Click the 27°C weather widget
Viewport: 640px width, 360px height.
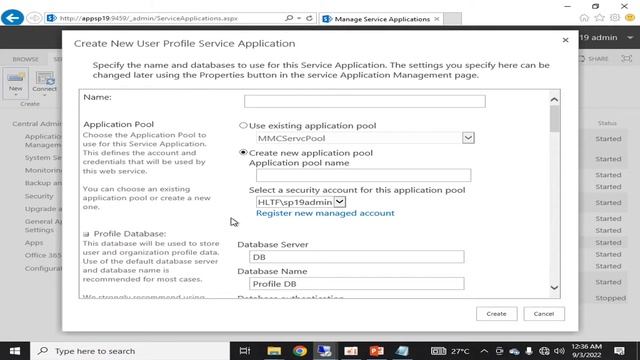click(x=451, y=351)
